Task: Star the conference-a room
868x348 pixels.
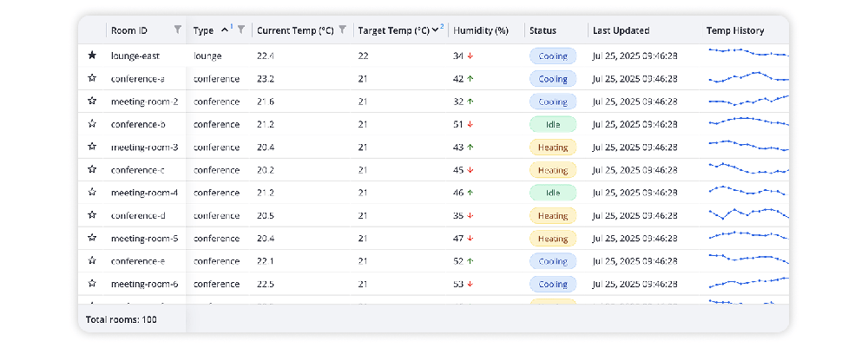Action: (92, 78)
